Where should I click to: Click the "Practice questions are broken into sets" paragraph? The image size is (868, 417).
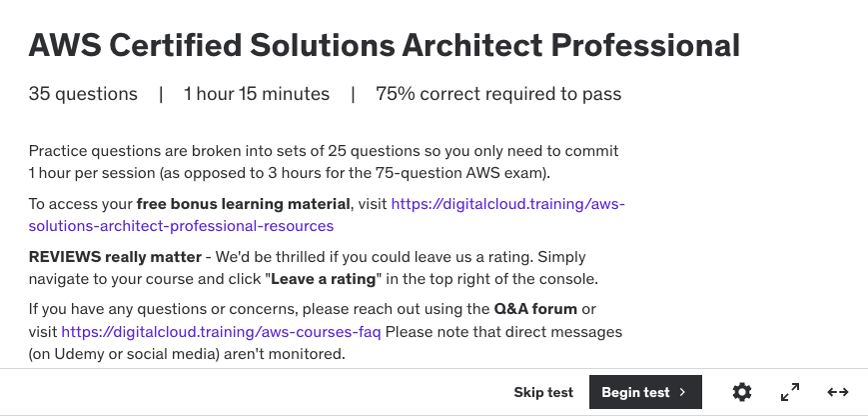pos(324,162)
